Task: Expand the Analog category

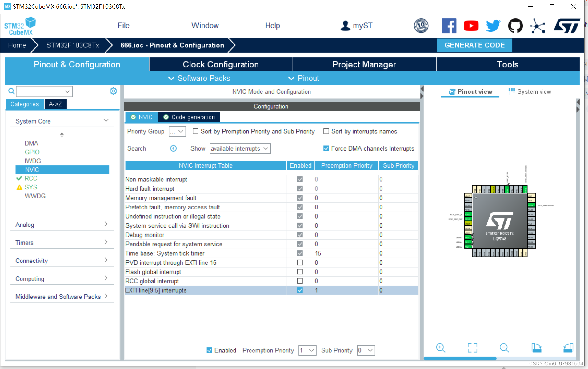Action: click(x=106, y=224)
